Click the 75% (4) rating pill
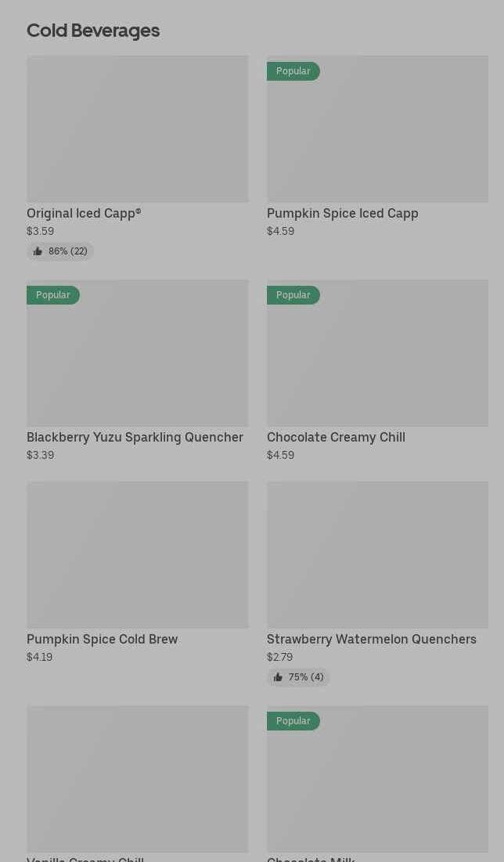 [299, 677]
